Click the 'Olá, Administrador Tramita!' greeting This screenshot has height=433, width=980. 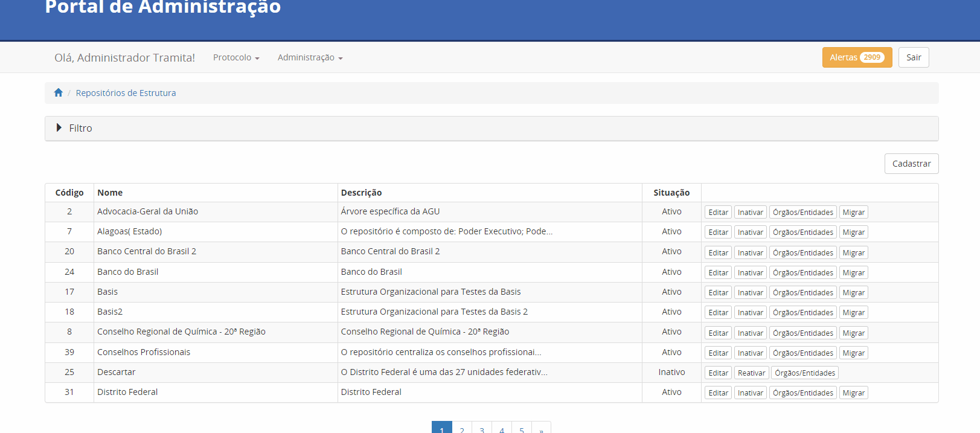(124, 57)
